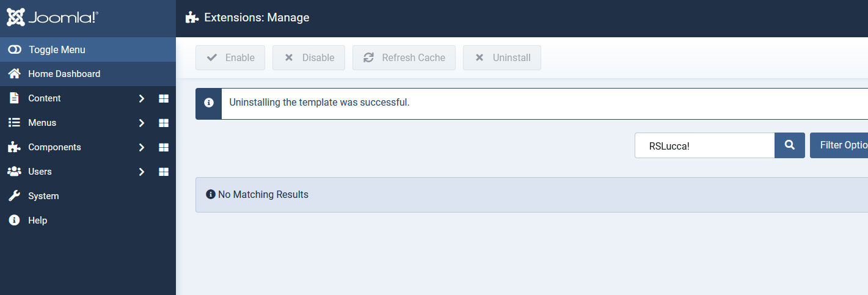The height and width of the screenshot is (295, 868).
Task: Open Users dashboard grid icon
Action: (x=164, y=172)
